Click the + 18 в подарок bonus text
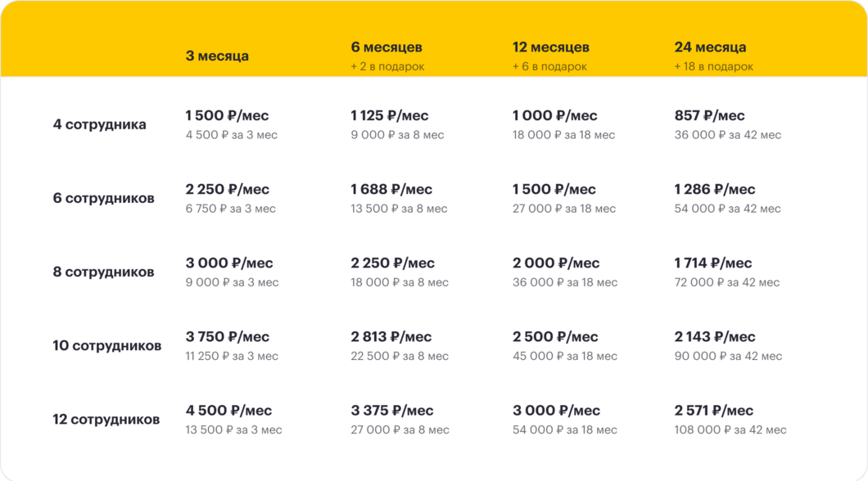The height and width of the screenshot is (481, 868). click(713, 66)
